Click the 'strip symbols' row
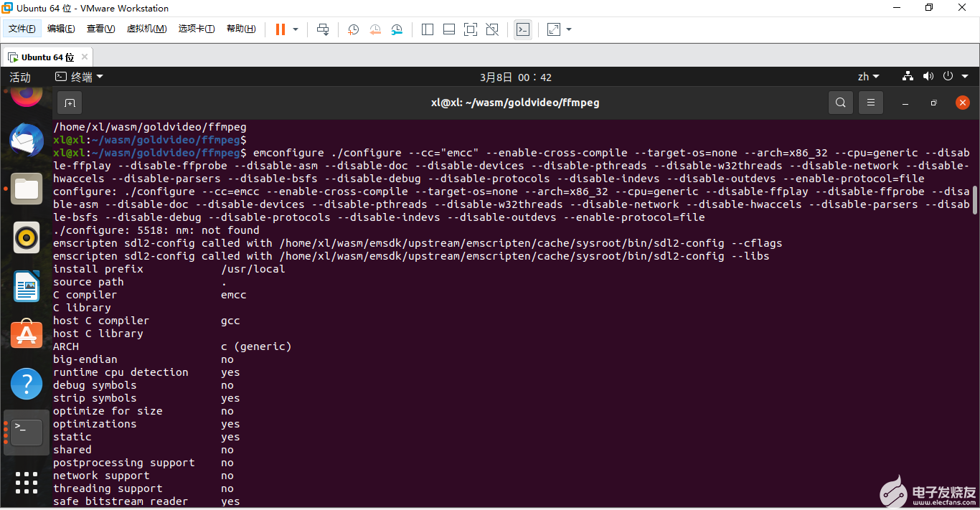This screenshot has width=980, height=510. tap(146, 398)
